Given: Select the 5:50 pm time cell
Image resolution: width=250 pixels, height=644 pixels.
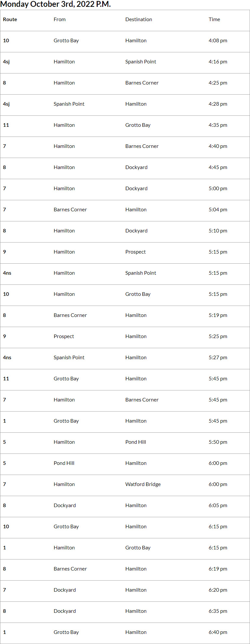Looking at the screenshot, I should click(218, 442).
